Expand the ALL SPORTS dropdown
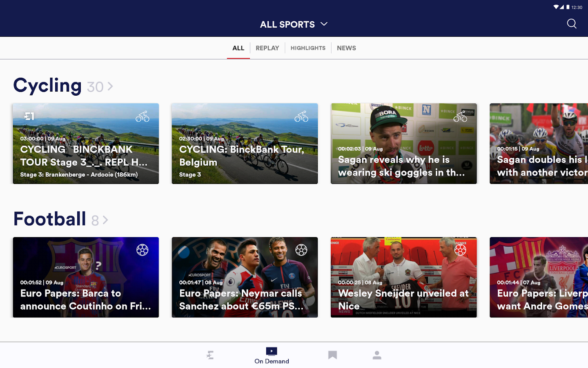Screen dimensions: 588x368 point(294,24)
